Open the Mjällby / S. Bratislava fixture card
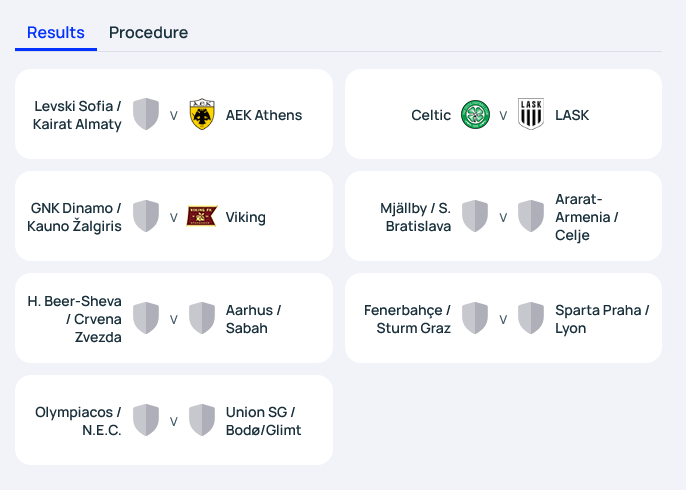 [x=503, y=216]
